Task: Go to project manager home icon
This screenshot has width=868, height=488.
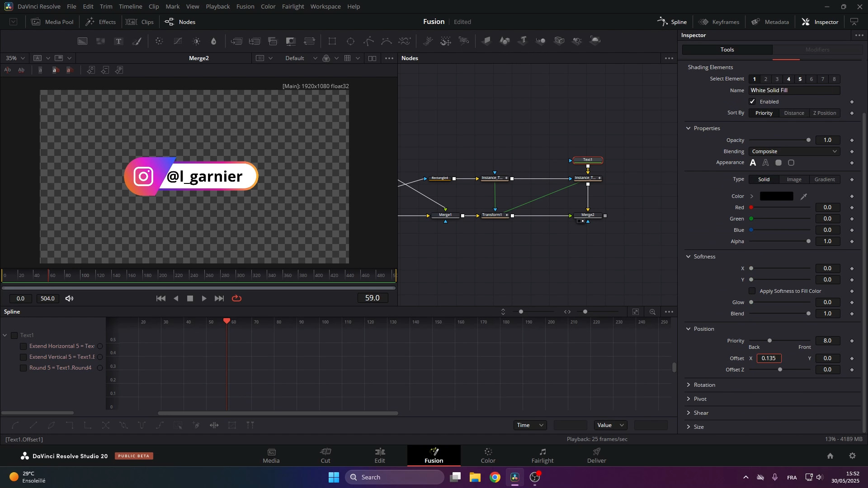Action: pyautogui.click(x=830, y=456)
